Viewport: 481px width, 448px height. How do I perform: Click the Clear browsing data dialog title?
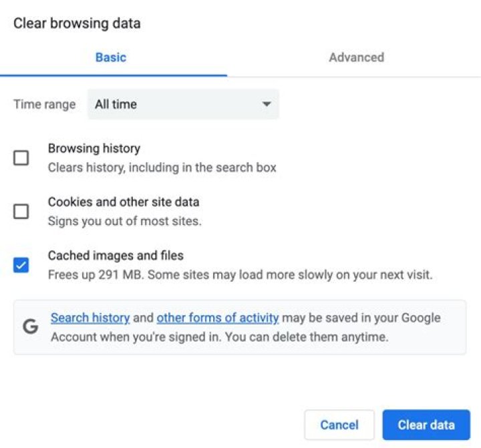(x=77, y=23)
